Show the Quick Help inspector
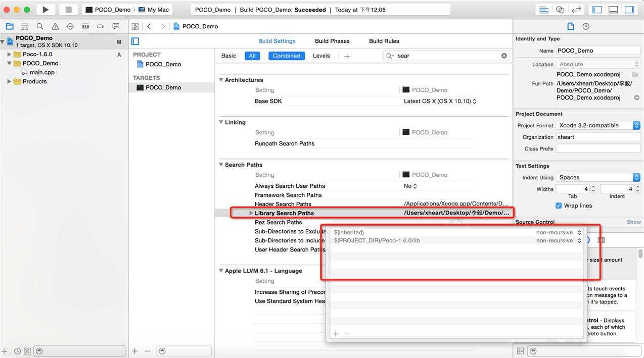 click(586, 26)
